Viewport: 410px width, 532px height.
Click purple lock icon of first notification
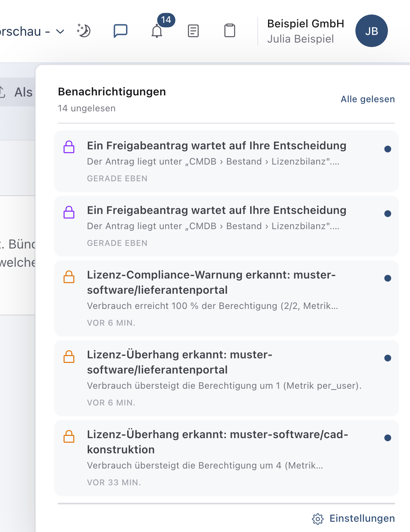(69, 147)
